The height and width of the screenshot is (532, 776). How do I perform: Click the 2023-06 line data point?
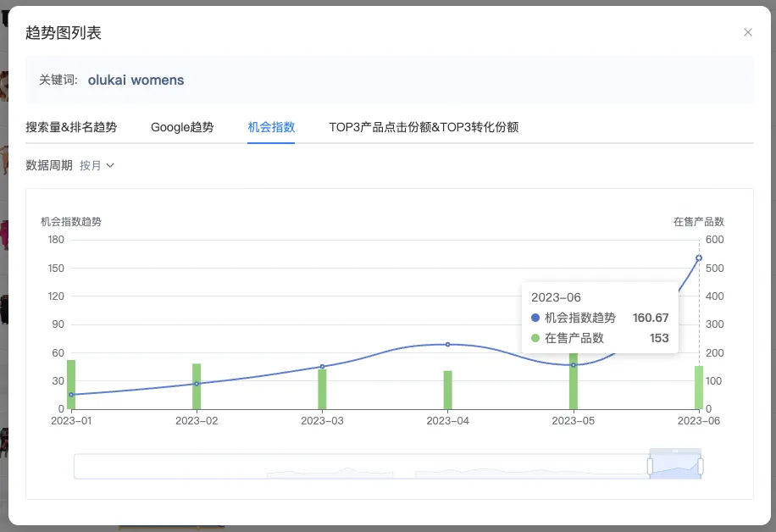pos(699,258)
